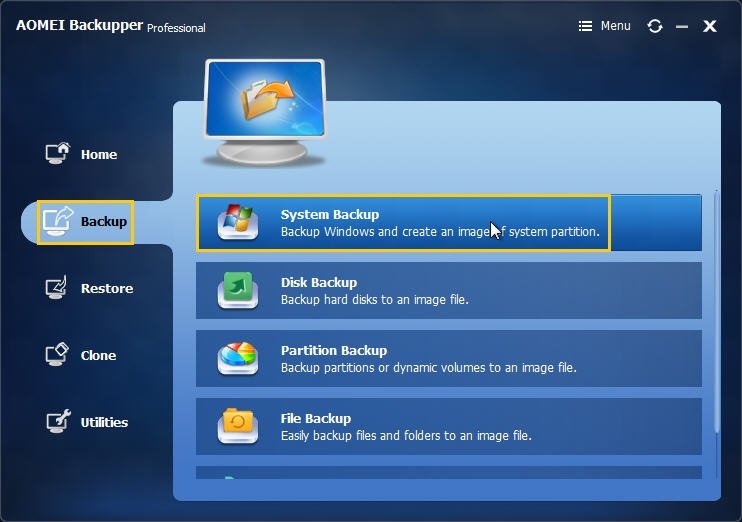Open the Clone section

pos(98,355)
